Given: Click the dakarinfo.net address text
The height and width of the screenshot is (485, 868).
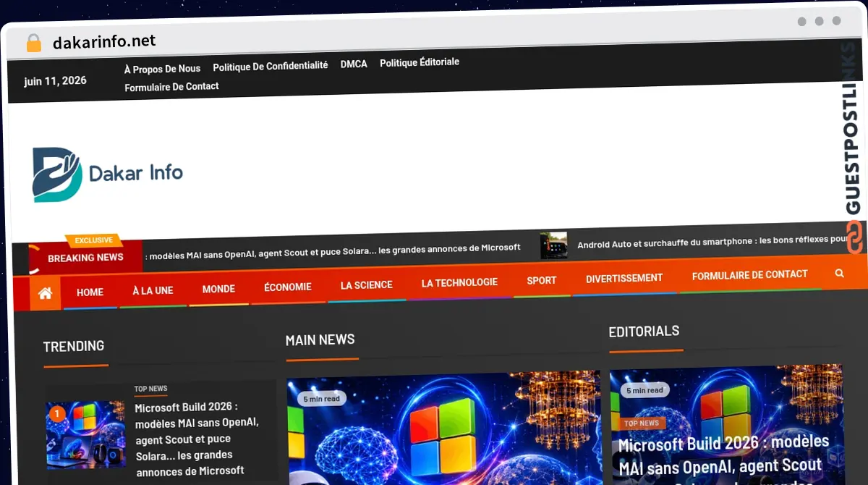Looking at the screenshot, I should [x=104, y=42].
